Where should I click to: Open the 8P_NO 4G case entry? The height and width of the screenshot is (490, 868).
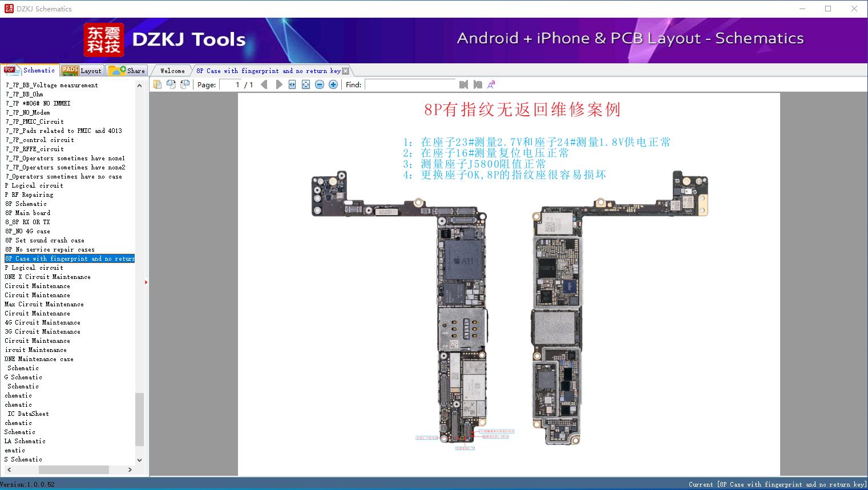pos(28,231)
